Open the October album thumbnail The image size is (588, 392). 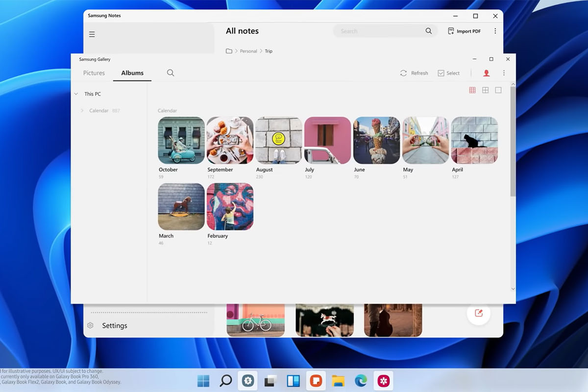tap(181, 140)
